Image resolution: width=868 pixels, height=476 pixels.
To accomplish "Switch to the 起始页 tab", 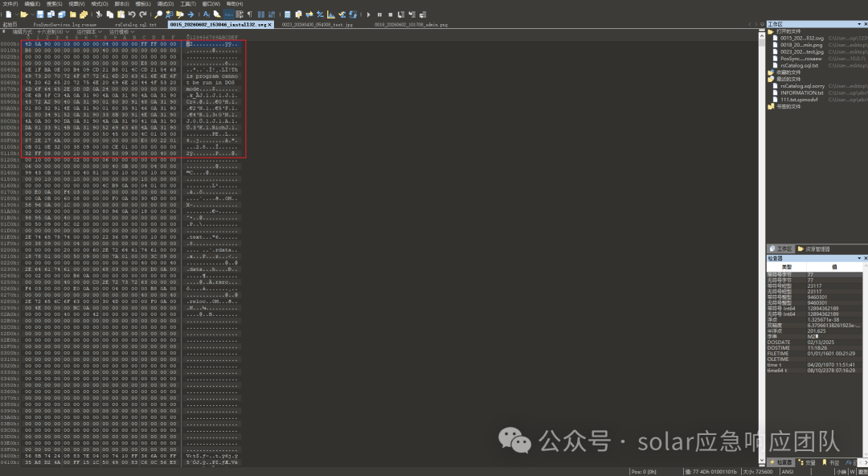I will tap(10, 24).
